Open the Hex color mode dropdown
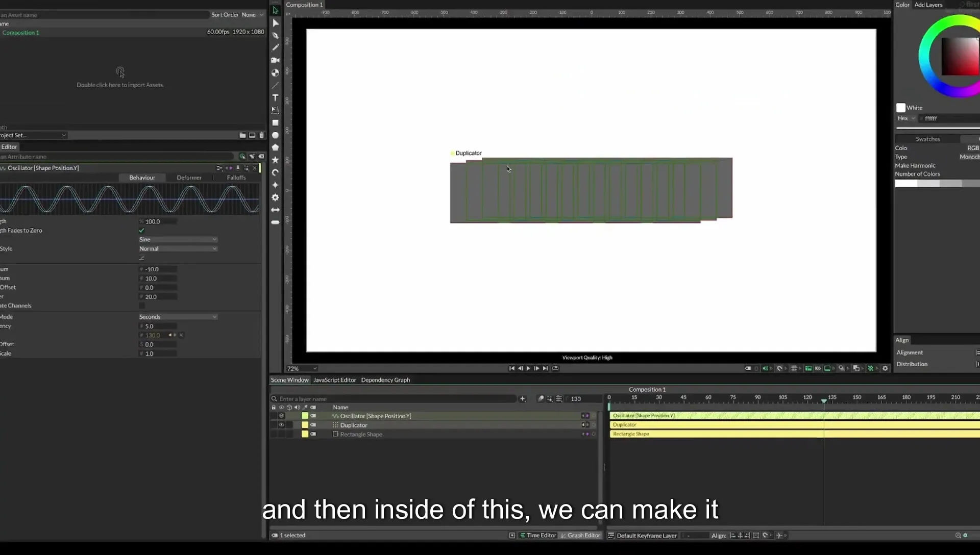Screen dimensions: 980x555 tap(906, 118)
